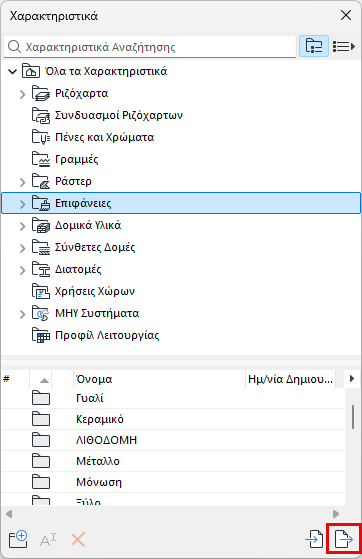Expand the Ριζόχαρτα folder
362x559 pixels.
22,94
